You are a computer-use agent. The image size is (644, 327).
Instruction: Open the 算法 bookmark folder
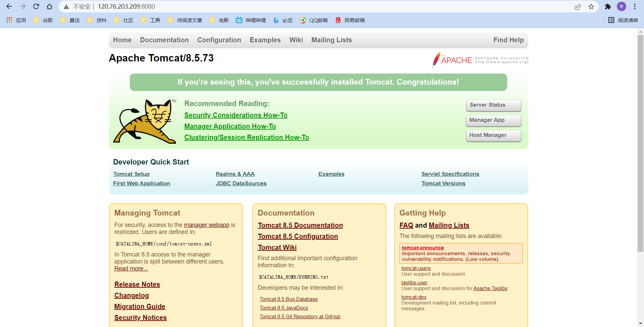click(70, 20)
